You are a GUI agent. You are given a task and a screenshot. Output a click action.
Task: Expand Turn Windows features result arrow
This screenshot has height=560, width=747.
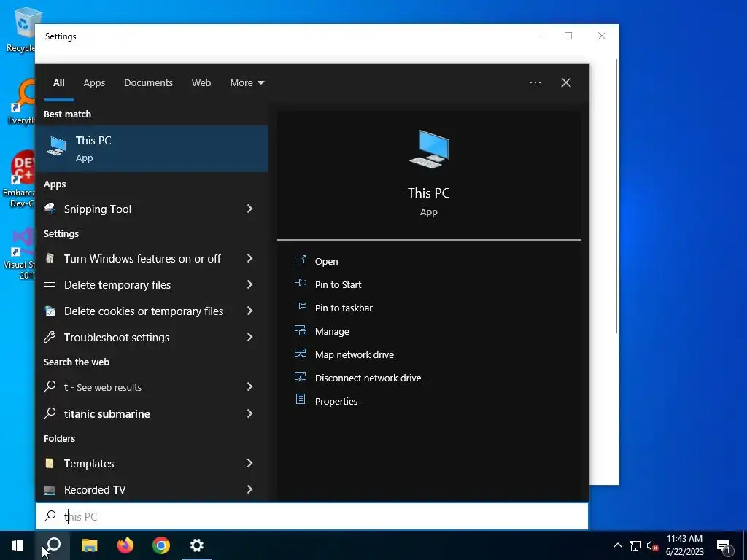[x=249, y=258]
